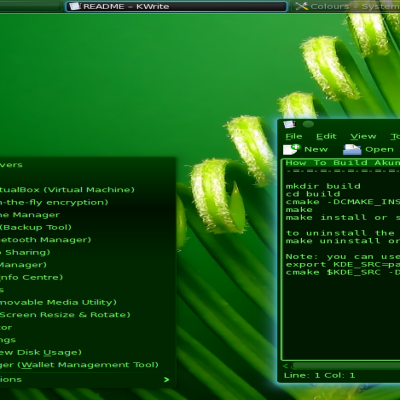Select the VirtualBox (Virtual Machine) menu entry
Viewport: 400px width, 400px height.
click(x=87, y=190)
